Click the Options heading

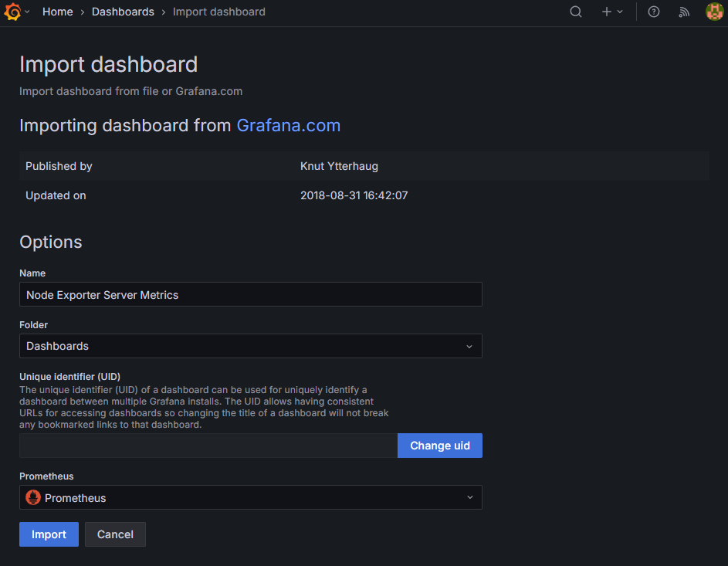(x=51, y=242)
